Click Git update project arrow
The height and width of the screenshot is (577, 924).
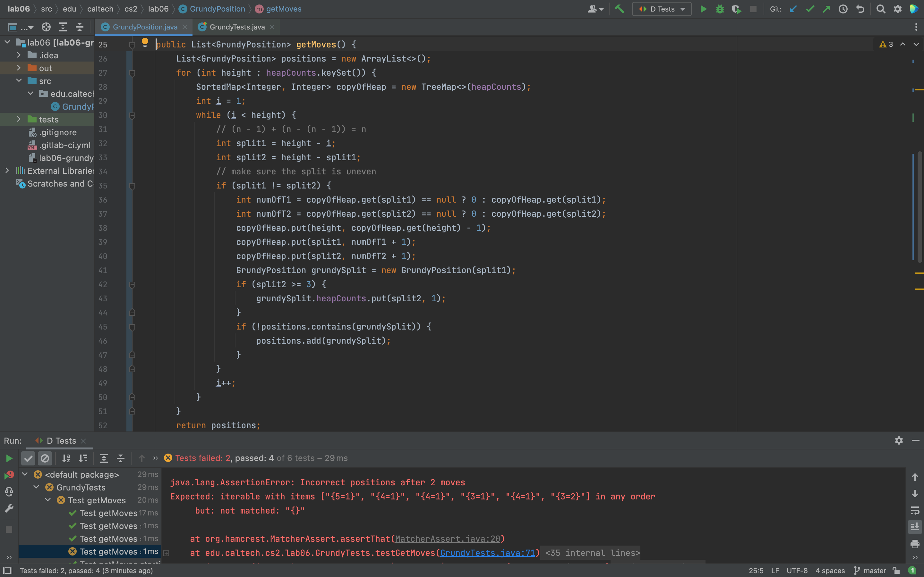pyautogui.click(x=793, y=9)
